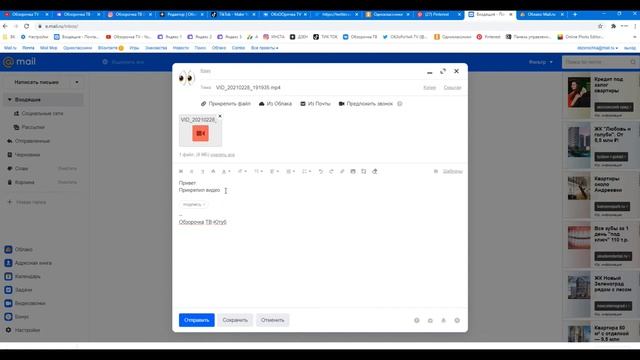Expand compose window to full screen
The width and height of the screenshot is (640, 360).
coord(443,71)
